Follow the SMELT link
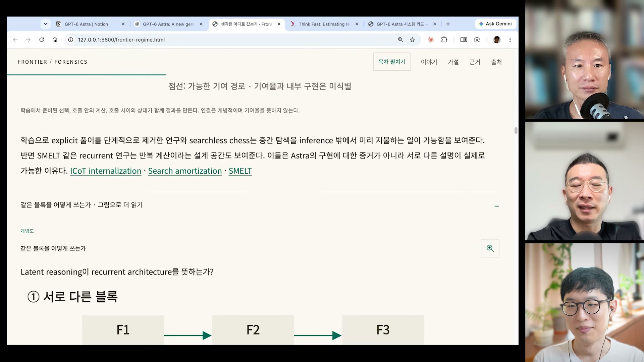This screenshot has width=644, height=362. coord(240,171)
